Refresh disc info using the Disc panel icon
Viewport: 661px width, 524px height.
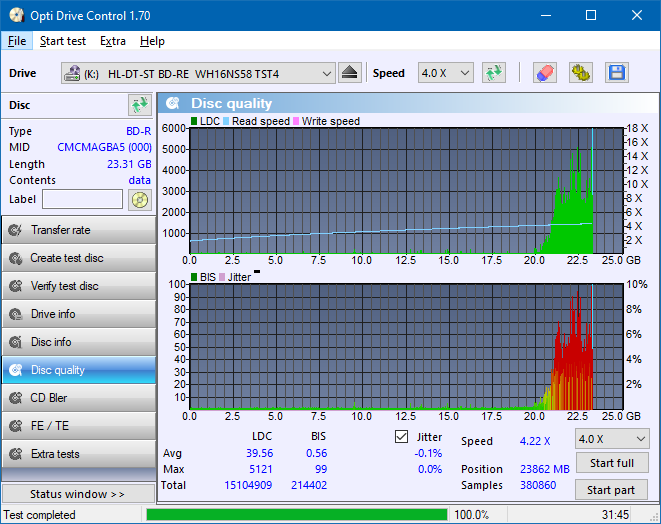click(140, 105)
